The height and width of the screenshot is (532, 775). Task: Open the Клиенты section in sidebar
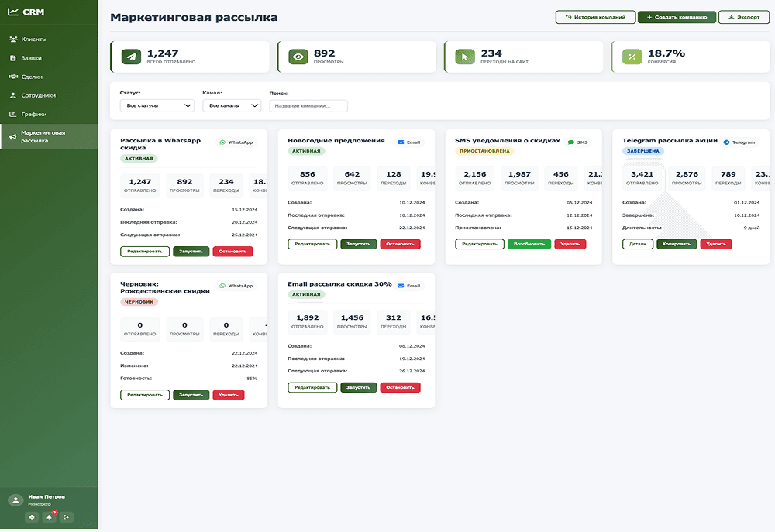(34, 39)
